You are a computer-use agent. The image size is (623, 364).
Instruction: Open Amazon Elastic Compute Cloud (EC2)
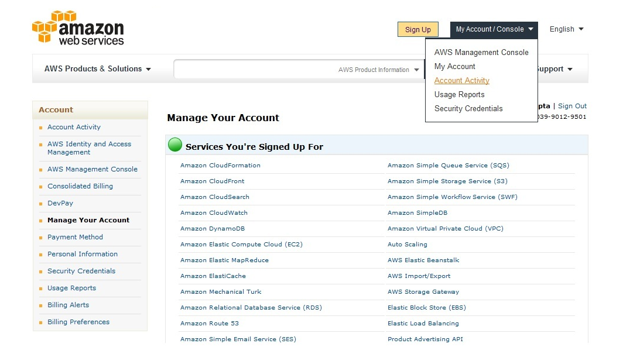241,244
